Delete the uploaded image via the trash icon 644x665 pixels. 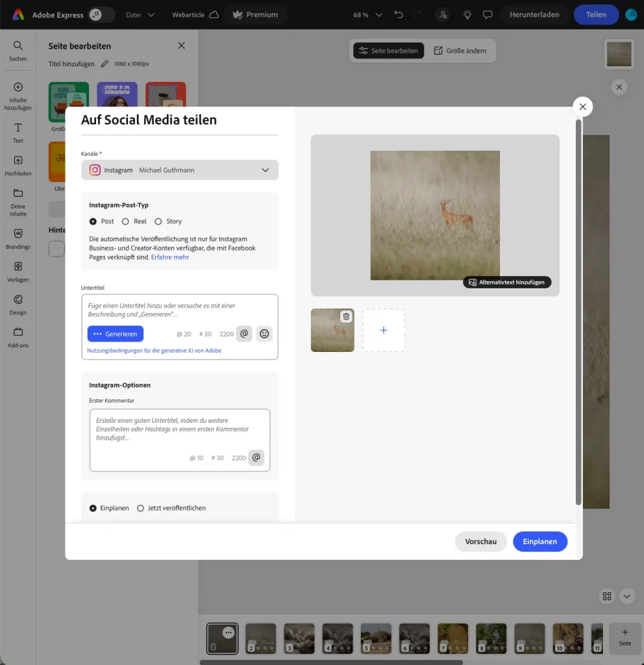[x=346, y=316]
